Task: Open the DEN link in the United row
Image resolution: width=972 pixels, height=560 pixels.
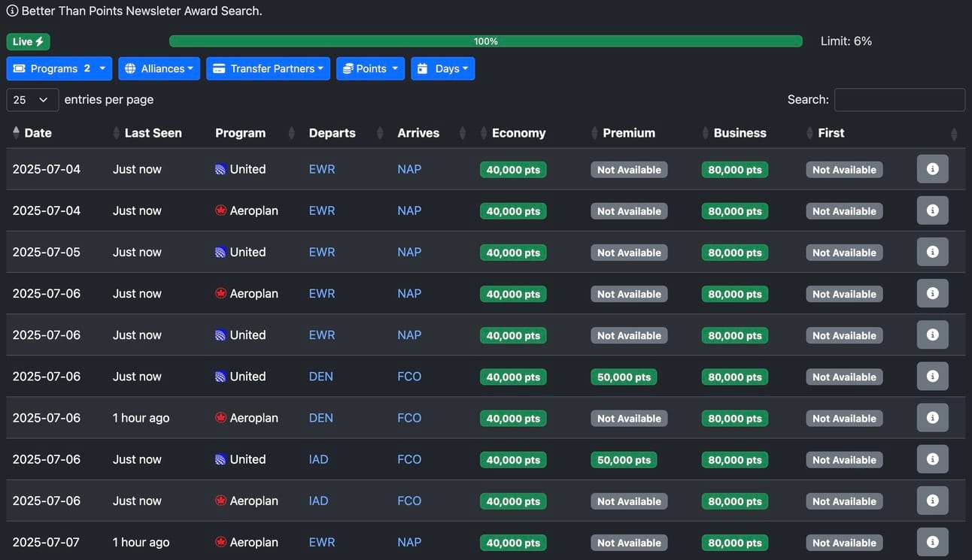Action: click(321, 376)
